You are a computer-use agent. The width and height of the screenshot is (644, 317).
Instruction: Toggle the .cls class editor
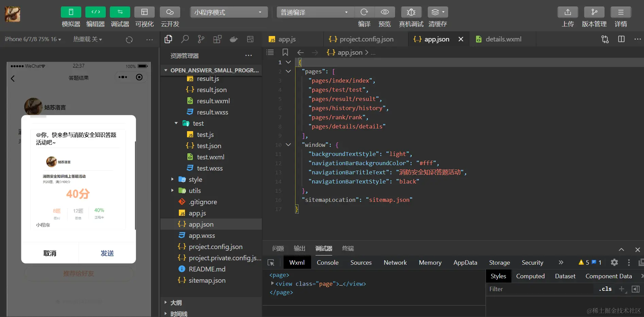[x=605, y=289]
